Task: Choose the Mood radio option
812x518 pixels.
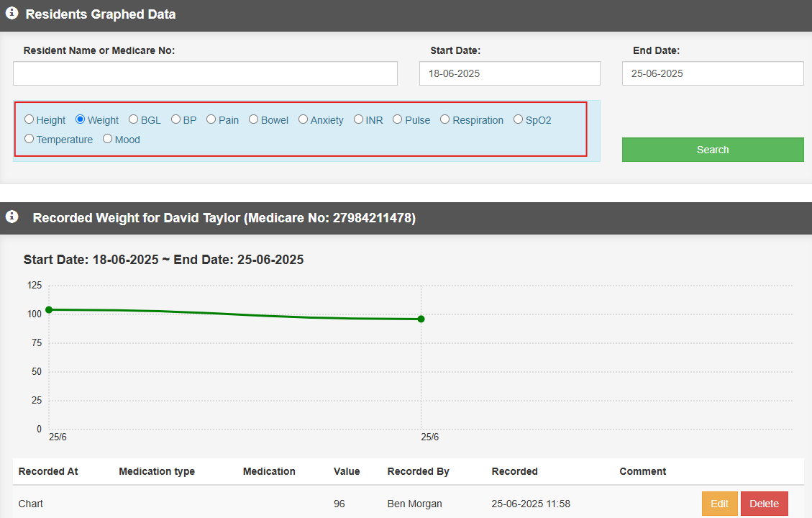Action: coord(107,139)
